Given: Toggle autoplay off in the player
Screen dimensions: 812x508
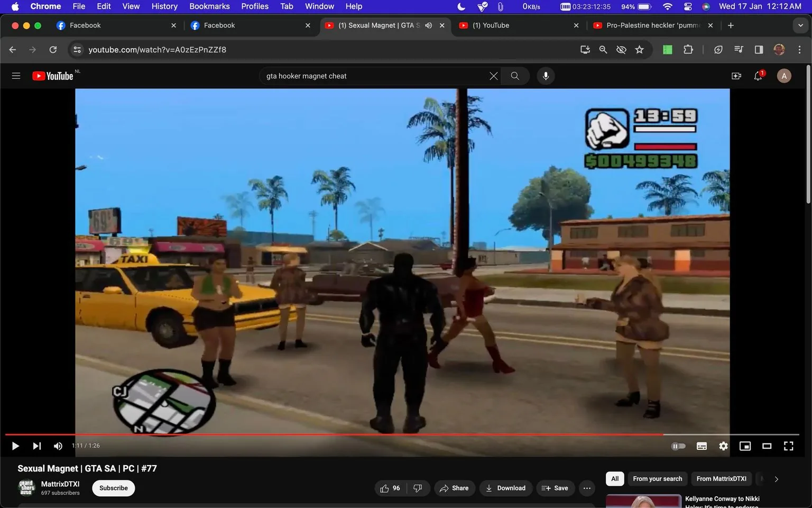Looking at the screenshot, I should [x=678, y=446].
